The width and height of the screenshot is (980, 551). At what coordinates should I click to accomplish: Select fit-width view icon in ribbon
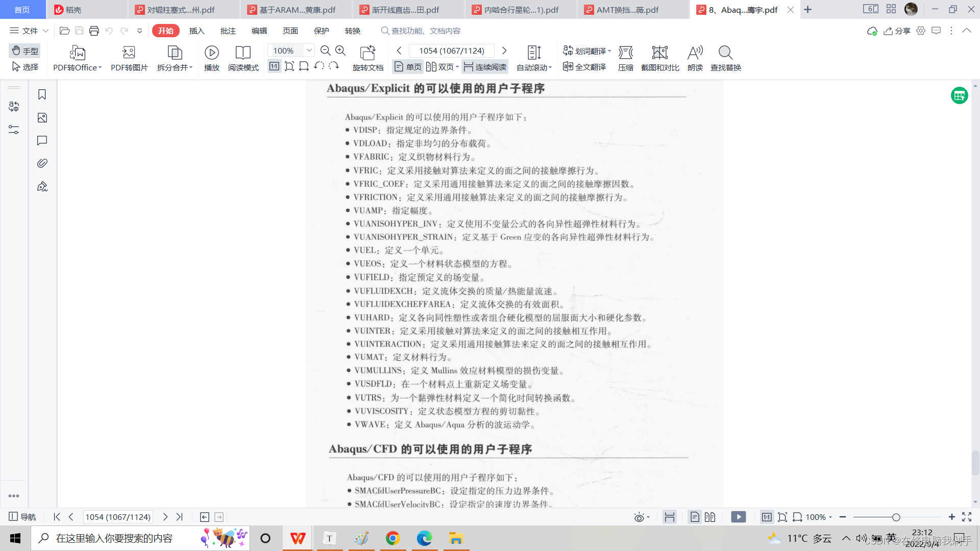(304, 66)
